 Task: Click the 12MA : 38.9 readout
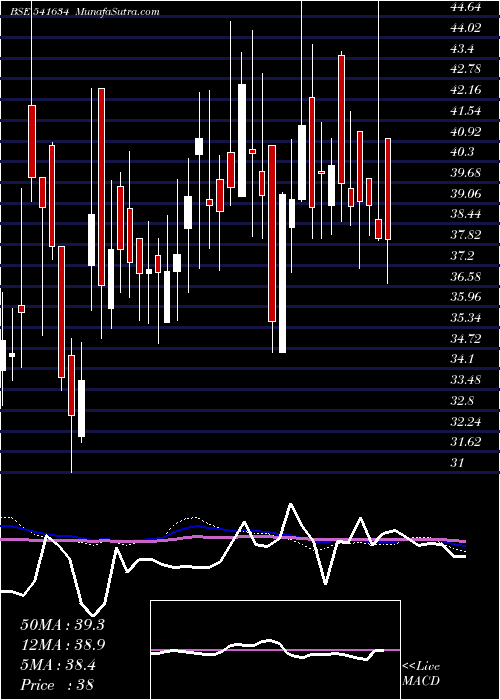(x=62, y=644)
